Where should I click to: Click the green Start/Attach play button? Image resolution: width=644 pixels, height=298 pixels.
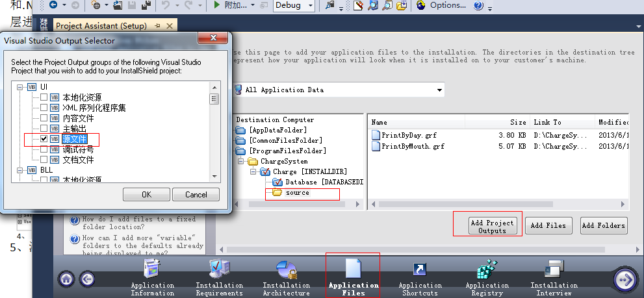[217, 5]
